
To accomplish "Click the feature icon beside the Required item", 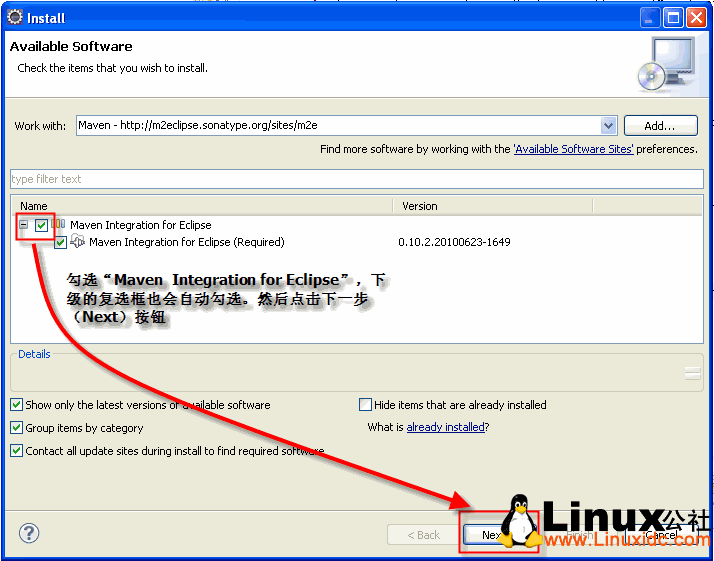I will click(x=78, y=242).
